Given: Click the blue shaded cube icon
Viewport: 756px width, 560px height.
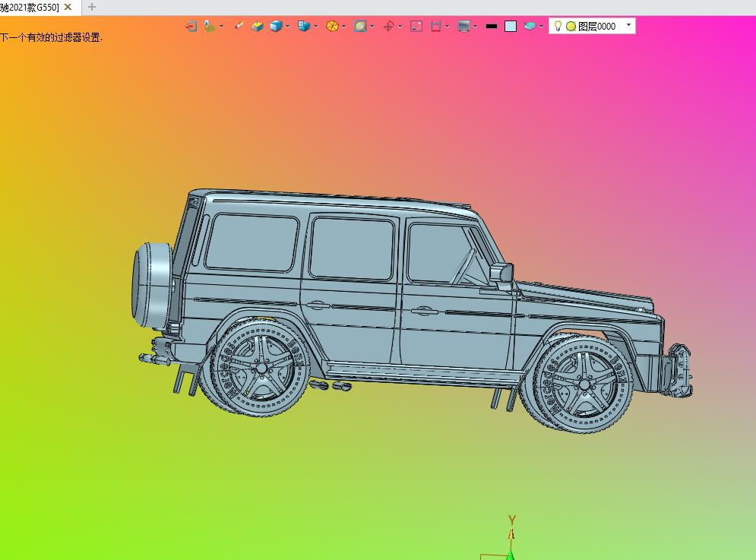Looking at the screenshot, I should [276, 26].
